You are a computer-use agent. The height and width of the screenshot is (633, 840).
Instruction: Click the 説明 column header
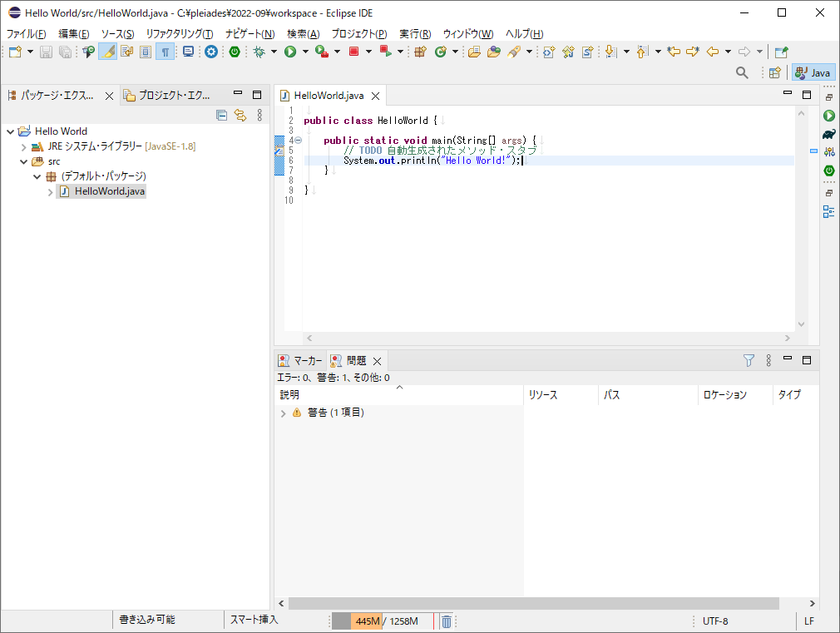click(399, 395)
